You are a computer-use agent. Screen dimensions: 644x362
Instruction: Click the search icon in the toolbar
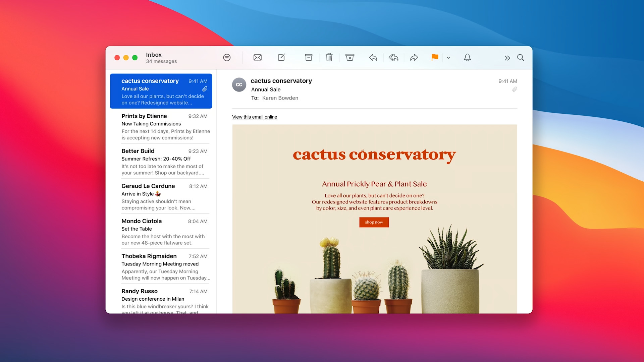click(521, 58)
